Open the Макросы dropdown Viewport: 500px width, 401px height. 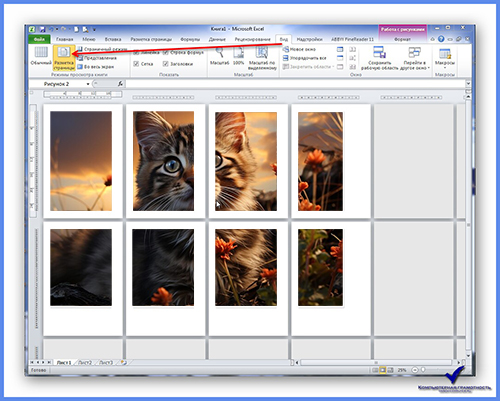[x=445, y=59]
